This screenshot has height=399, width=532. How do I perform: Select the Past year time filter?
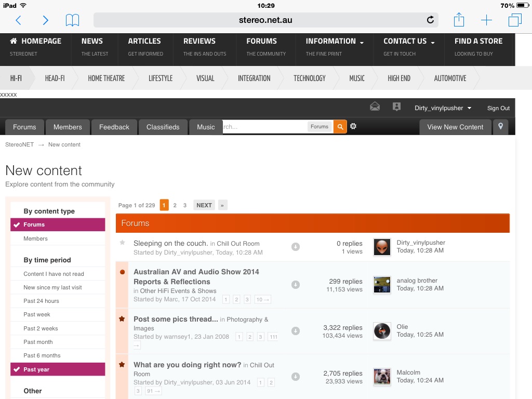tap(58, 369)
